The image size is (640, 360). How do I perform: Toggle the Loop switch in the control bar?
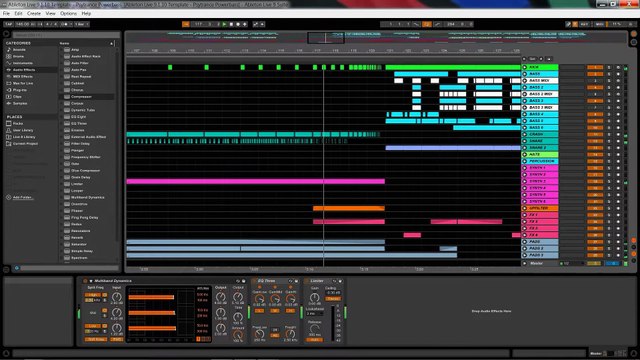(x=427, y=24)
